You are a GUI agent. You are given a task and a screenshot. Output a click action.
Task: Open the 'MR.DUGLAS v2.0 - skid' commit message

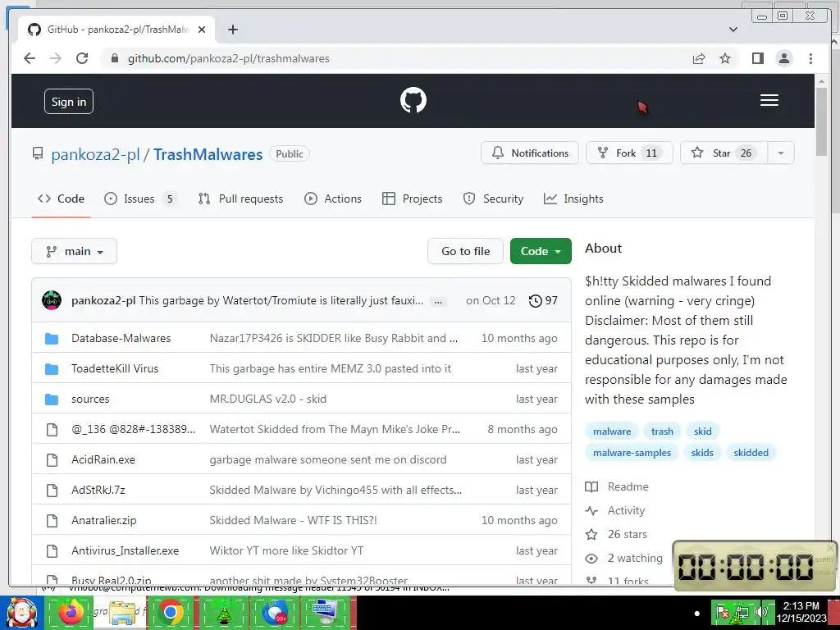pos(268,399)
